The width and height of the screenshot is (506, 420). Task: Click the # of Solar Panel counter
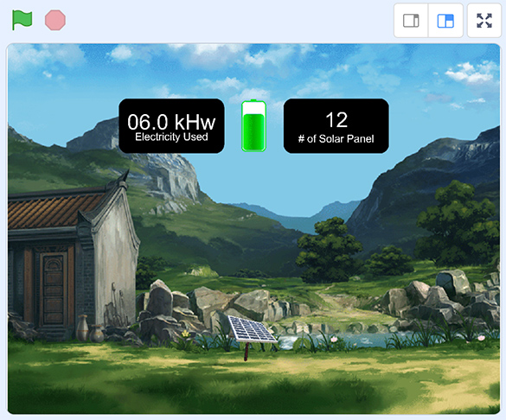click(336, 126)
